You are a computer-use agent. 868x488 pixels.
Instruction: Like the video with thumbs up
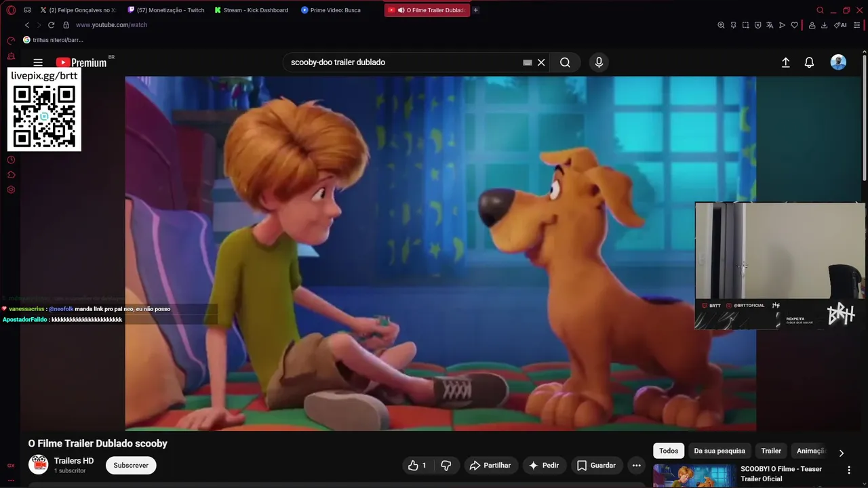[x=417, y=465]
